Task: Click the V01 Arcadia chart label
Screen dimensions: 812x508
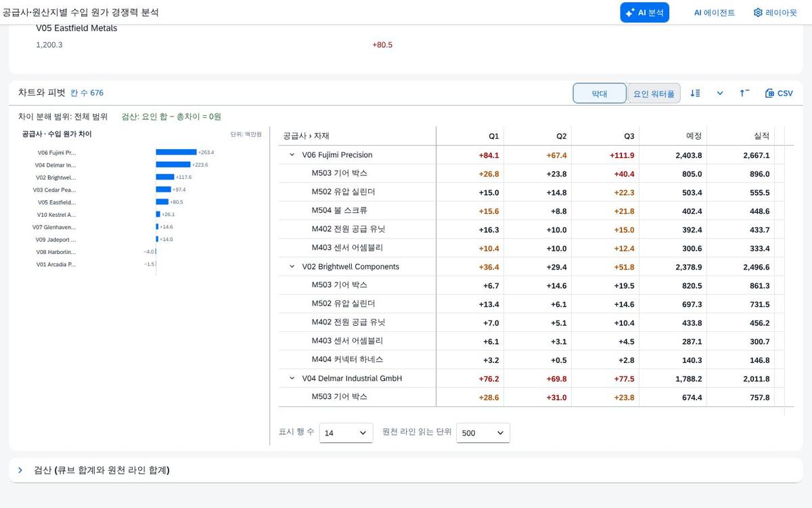Action: [56, 264]
